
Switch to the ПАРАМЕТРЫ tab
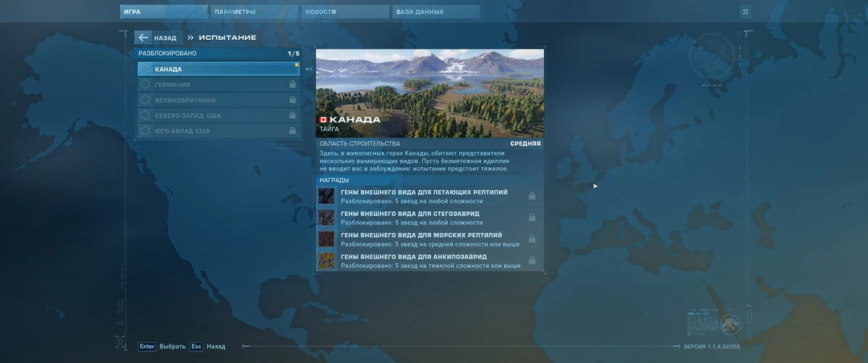pos(255,12)
